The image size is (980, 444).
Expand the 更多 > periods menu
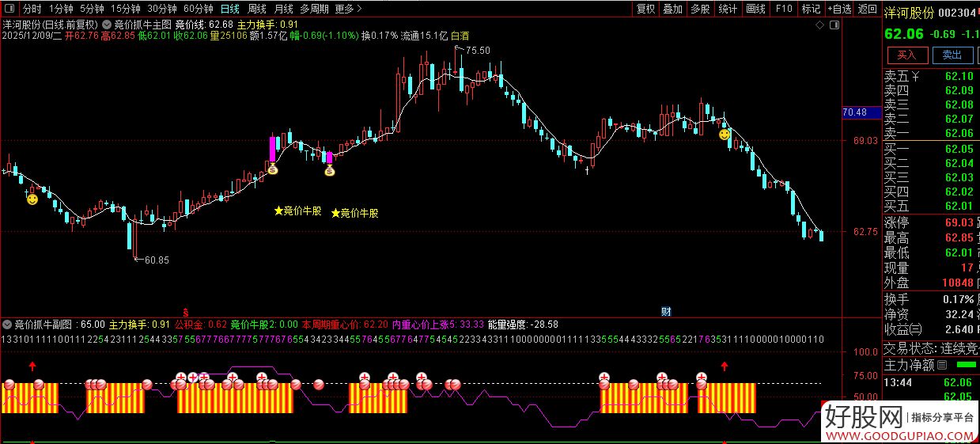pos(349,9)
